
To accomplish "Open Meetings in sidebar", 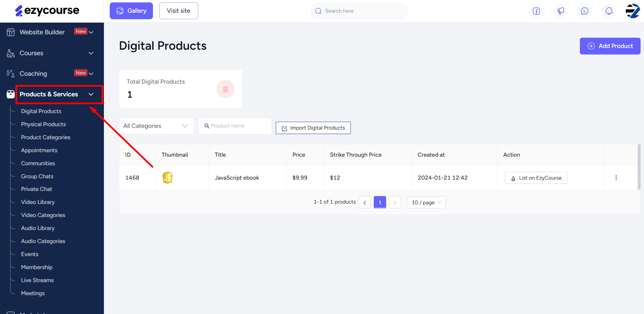I will tap(33, 293).
